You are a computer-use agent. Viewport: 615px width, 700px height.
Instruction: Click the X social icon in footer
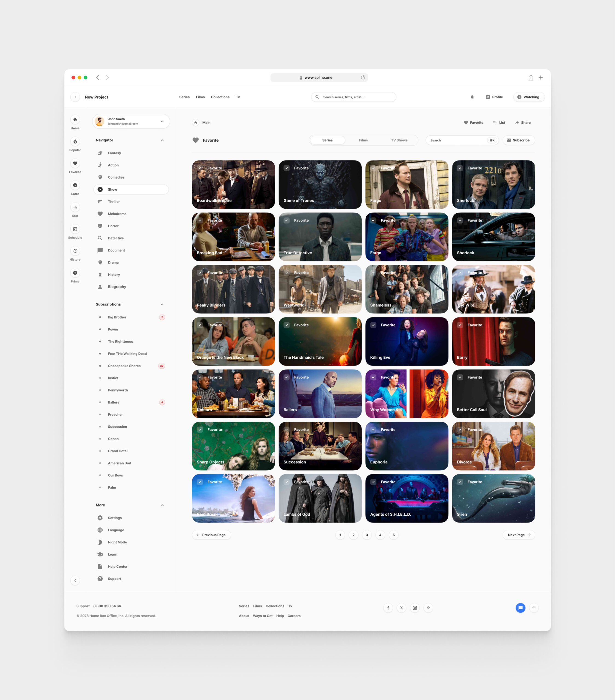pyautogui.click(x=401, y=608)
